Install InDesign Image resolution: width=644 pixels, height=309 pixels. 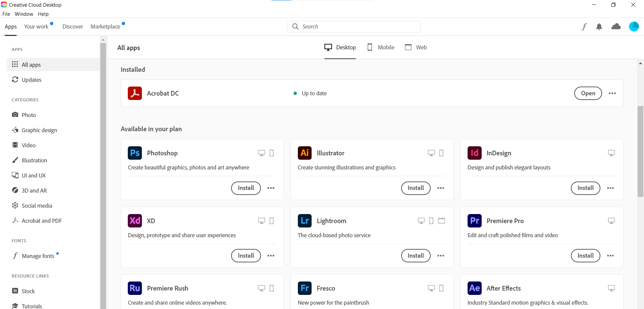click(x=586, y=188)
